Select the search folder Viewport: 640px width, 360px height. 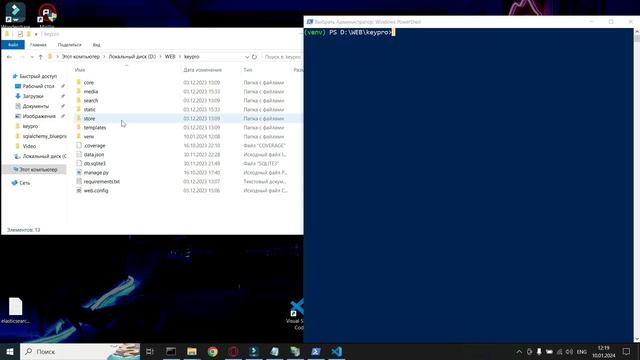91,100
